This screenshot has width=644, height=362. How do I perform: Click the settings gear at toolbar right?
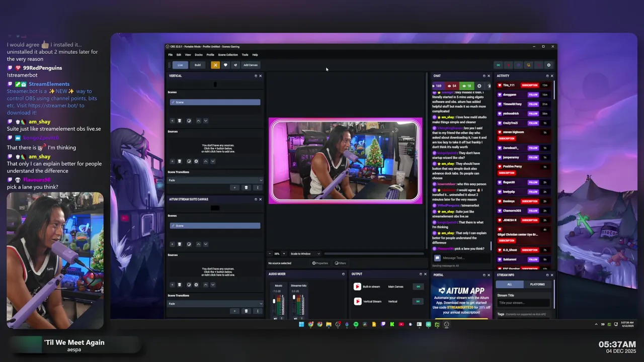pos(548,65)
